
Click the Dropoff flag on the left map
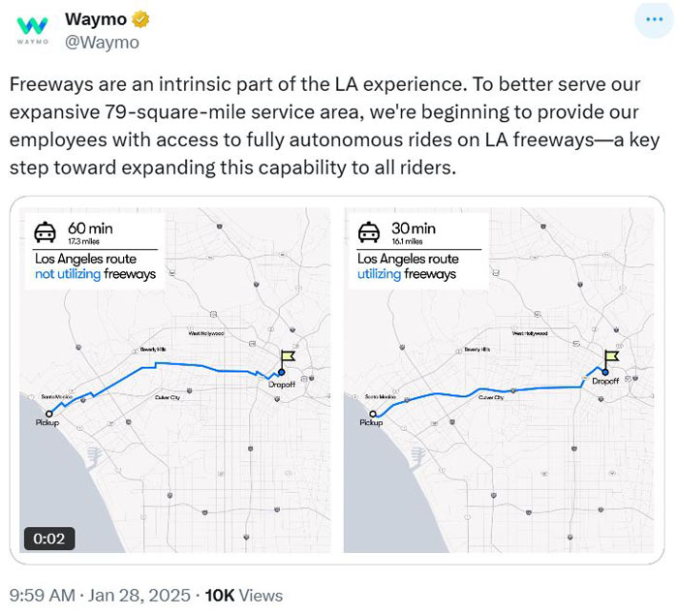tap(287, 357)
